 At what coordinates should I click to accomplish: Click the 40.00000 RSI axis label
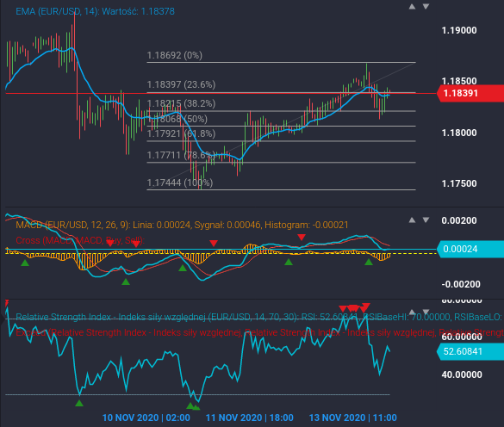coord(462,374)
